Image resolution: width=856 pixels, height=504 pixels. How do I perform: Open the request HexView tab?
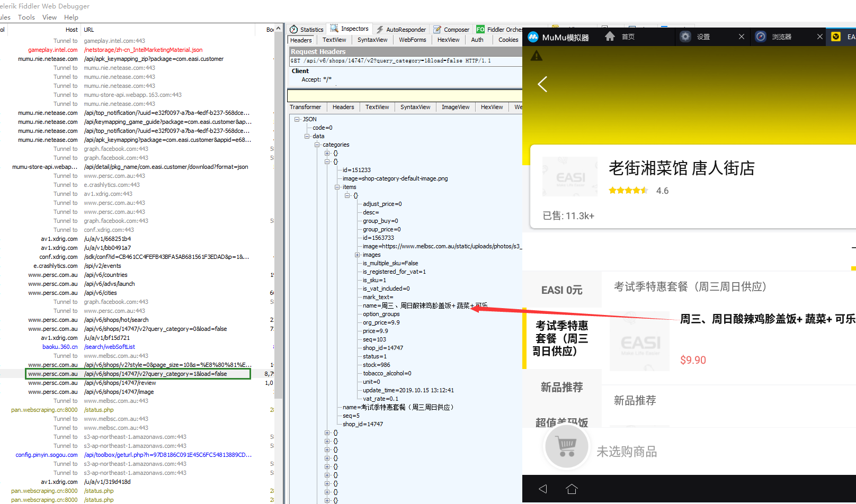[449, 40]
